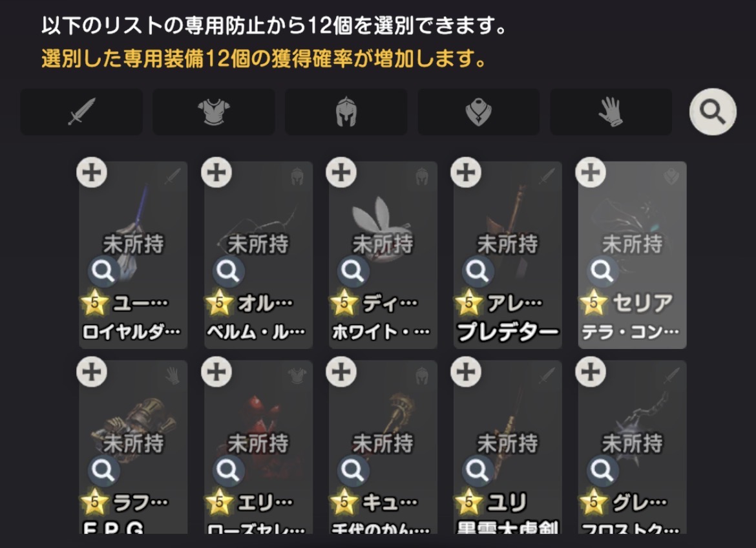Add ユリ's 黒雲大虎剣 with plus
Image resolution: width=756 pixels, height=548 pixels.
[466, 372]
